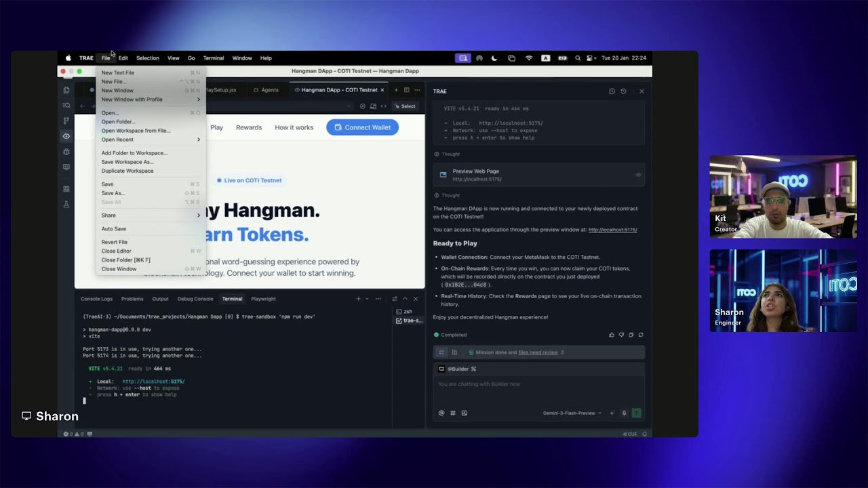Click the thumbs up icon on the response
The image size is (868, 488).
[x=612, y=335]
